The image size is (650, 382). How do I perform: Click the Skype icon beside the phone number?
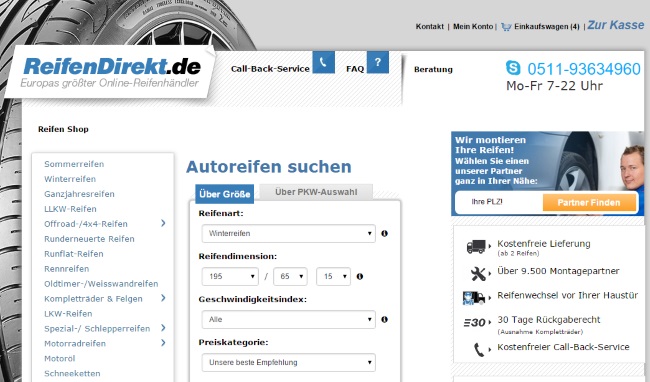[x=513, y=68]
